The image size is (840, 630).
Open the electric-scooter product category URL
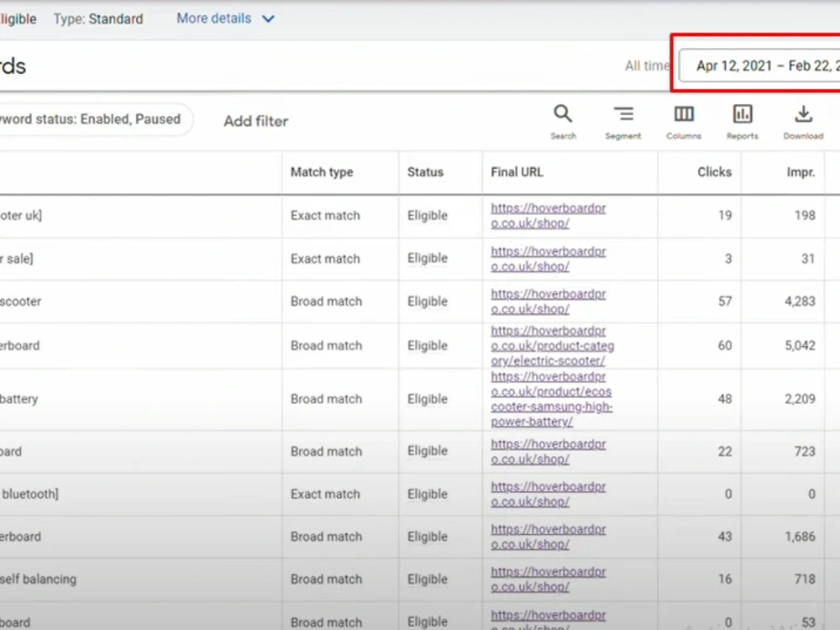pyautogui.click(x=553, y=345)
